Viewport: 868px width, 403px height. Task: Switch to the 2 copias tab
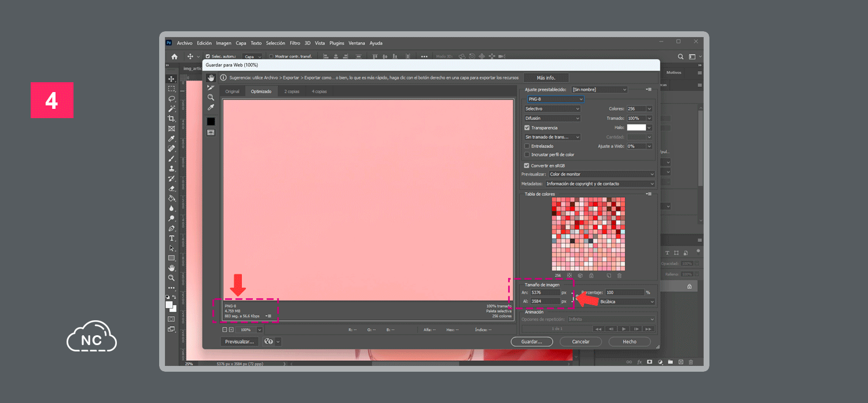292,91
